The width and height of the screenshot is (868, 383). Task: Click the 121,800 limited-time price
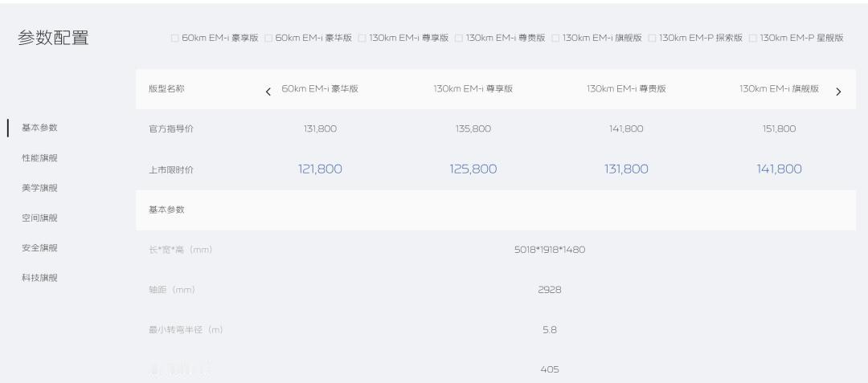click(320, 169)
